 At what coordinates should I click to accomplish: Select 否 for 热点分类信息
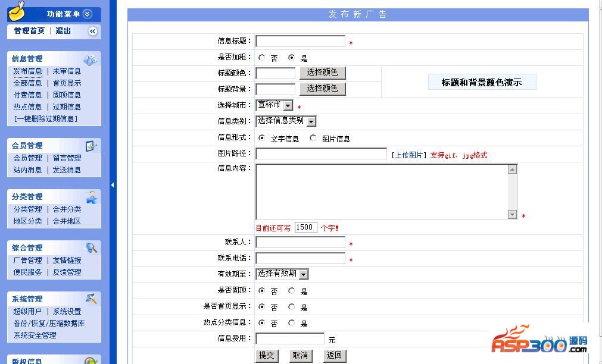click(x=261, y=323)
